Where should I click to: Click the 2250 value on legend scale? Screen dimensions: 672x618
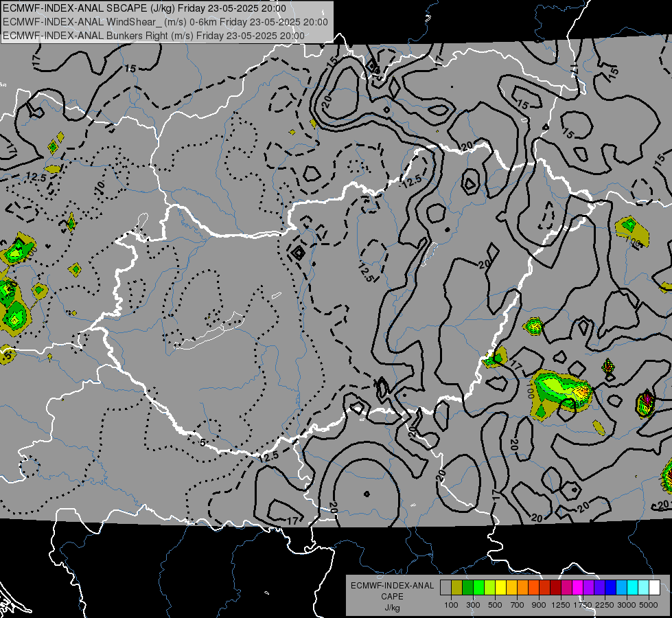tap(605, 605)
